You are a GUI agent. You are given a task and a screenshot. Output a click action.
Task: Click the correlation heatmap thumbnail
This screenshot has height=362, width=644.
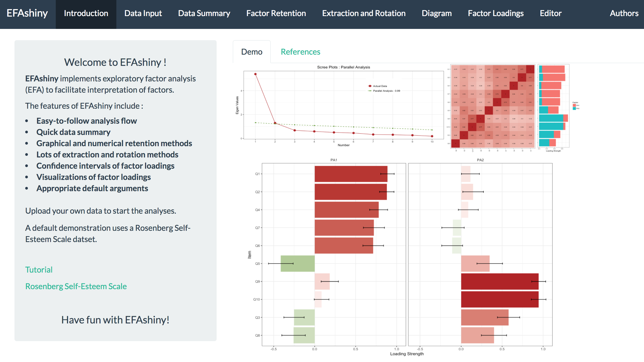493,106
